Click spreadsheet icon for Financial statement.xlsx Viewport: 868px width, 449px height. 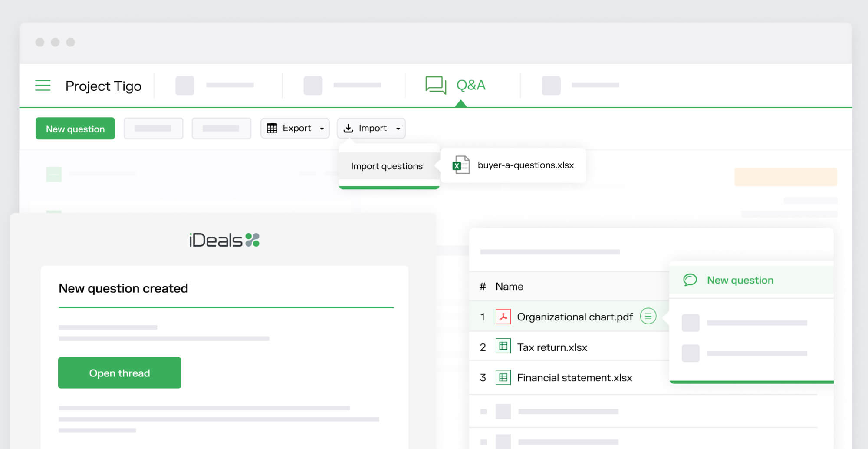[503, 377]
